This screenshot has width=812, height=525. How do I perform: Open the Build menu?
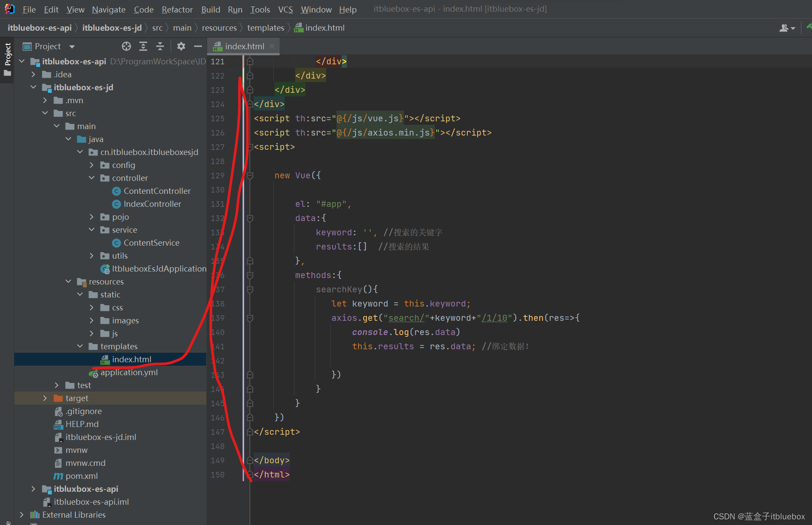click(x=211, y=9)
